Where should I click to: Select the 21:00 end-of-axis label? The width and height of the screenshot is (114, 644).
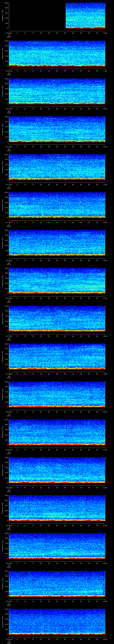[105, 450]
